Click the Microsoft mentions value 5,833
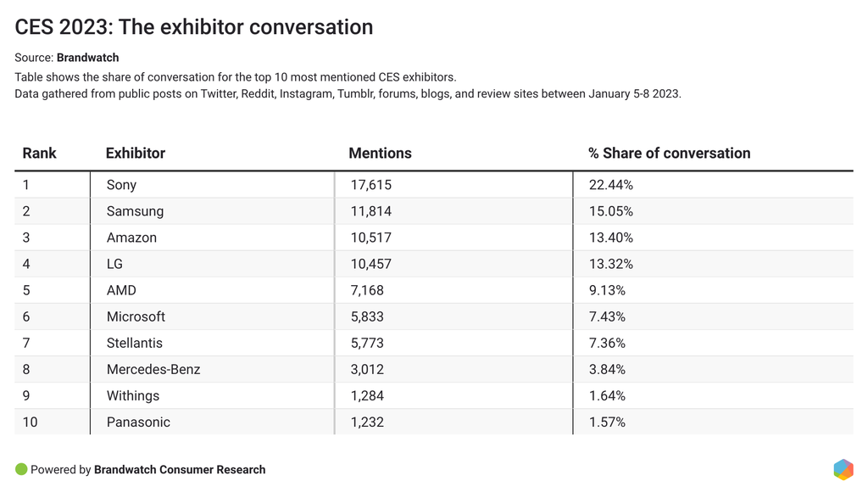The image size is (868, 498). click(367, 316)
